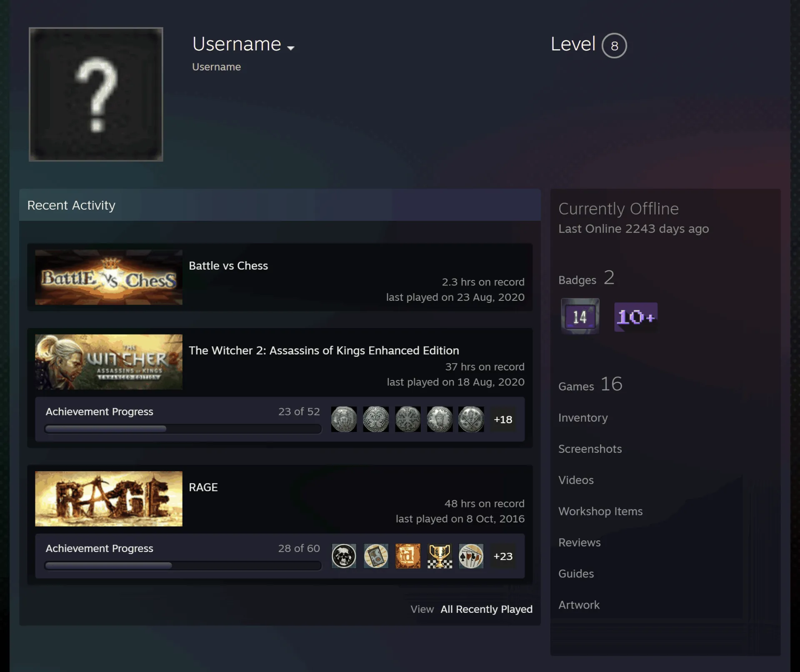This screenshot has height=672, width=800.
Task: Open the Badges section
Action: pos(586,278)
